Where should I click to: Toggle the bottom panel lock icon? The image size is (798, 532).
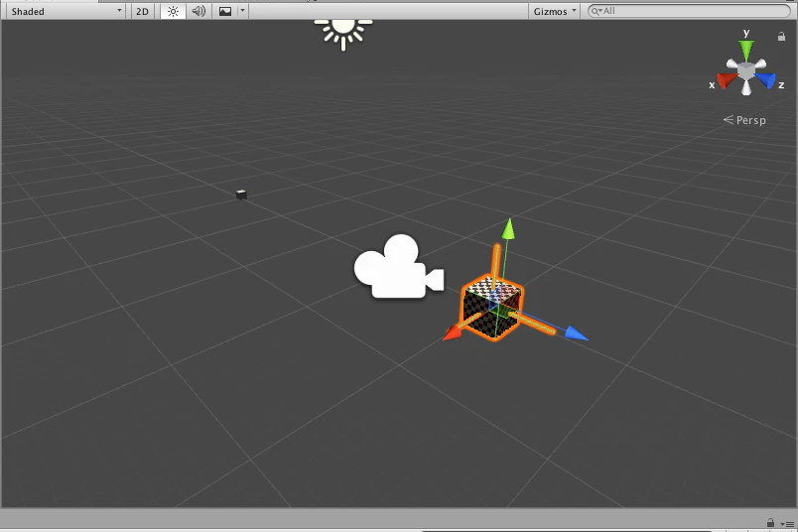pos(770,523)
